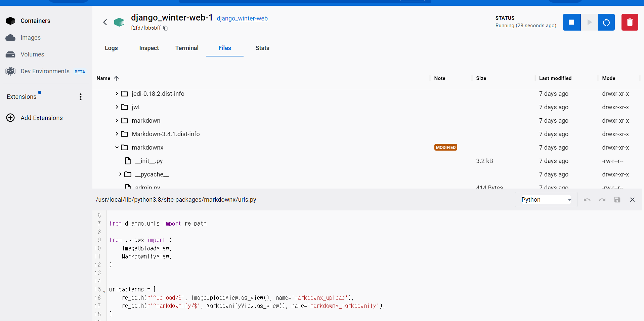This screenshot has height=321, width=644.
Task: Click the Add Extensions plus icon
Action: point(10,118)
